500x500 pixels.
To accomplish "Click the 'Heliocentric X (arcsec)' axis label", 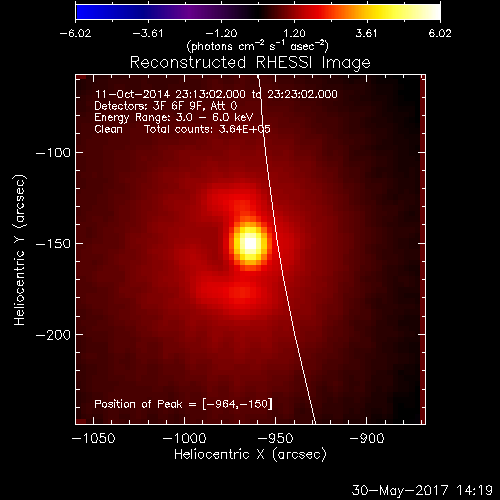I will tap(250, 455).
